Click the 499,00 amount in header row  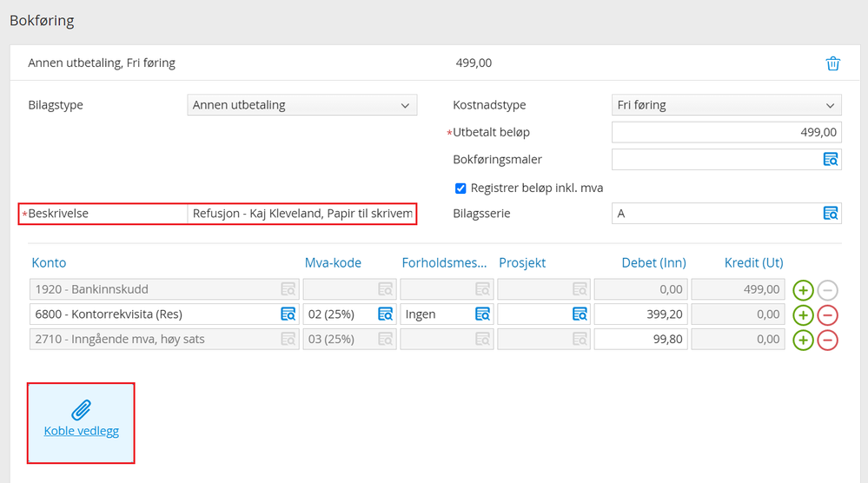click(x=474, y=63)
